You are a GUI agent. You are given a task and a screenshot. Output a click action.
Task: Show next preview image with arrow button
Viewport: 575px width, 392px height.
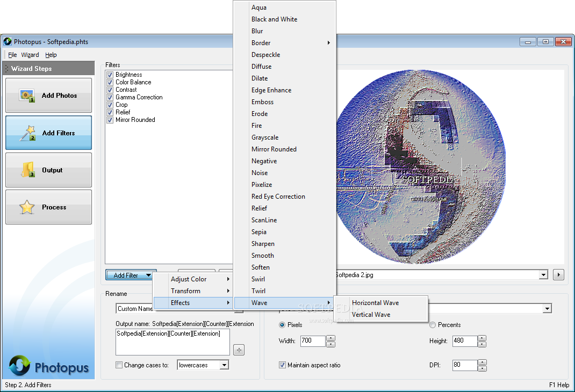(x=558, y=274)
